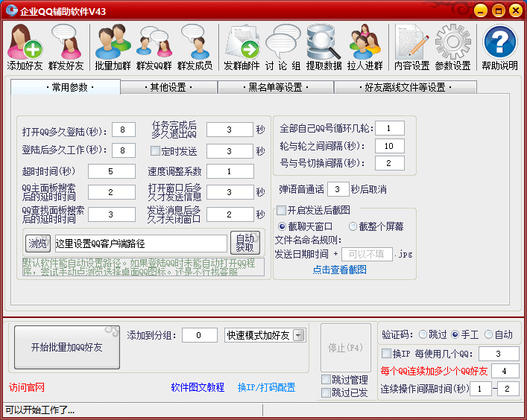
Task: Focus the 全部自己QQ号循环几轮 field
Action: click(x=390, y=128)
